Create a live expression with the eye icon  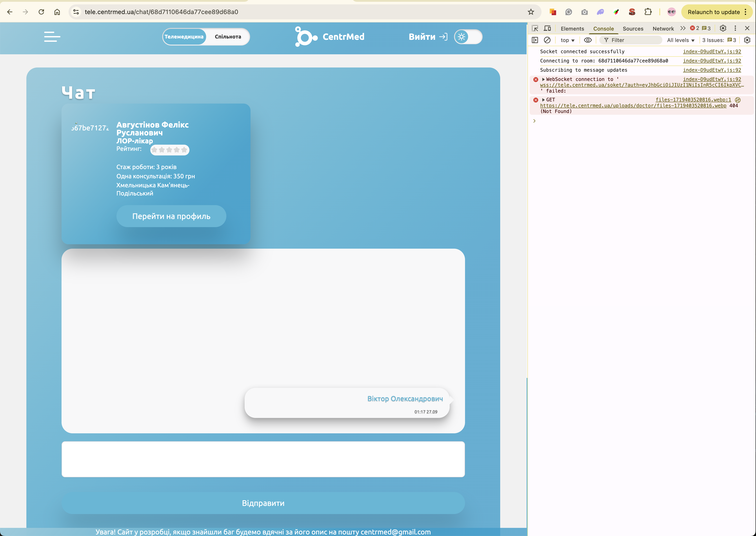[587, 40]
